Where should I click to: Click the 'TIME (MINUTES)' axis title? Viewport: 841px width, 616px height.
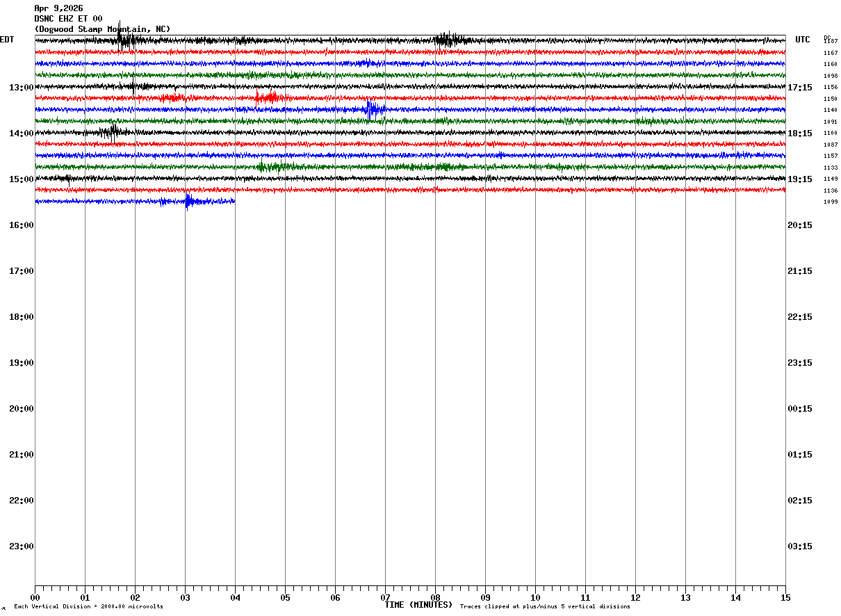pos(418,605)
